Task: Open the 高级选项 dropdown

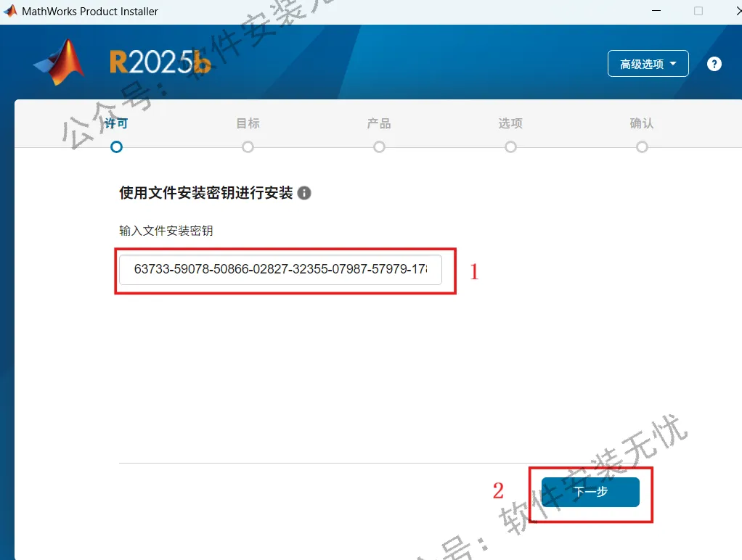Action: tap(648, 63)
